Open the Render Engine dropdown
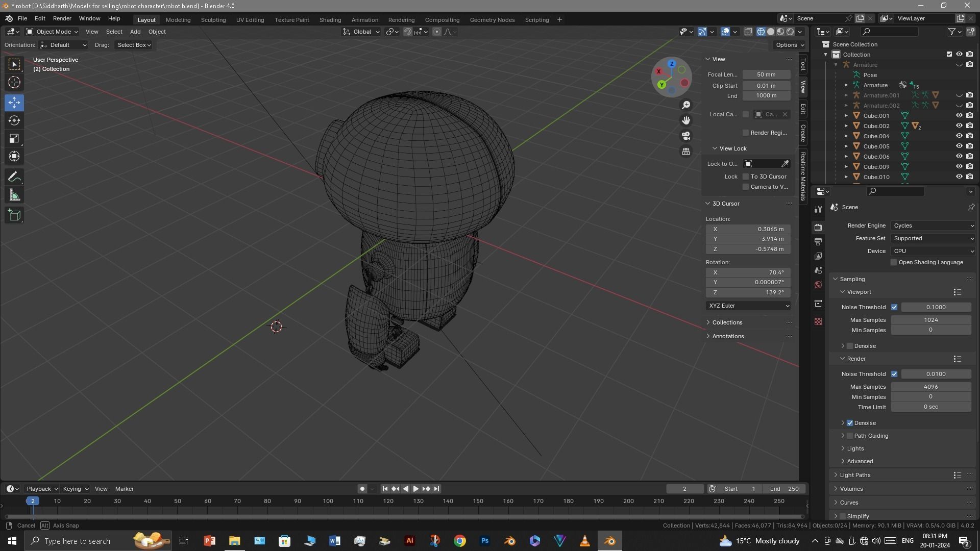Image resolution: width=980 pixels, height=551 pixels. pyautogui.click(x=933, y=226)
